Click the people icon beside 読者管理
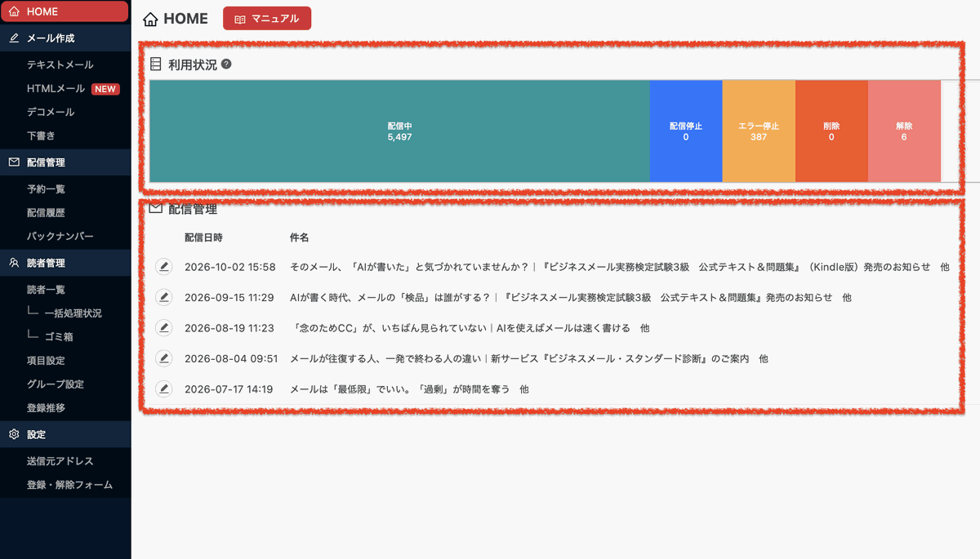This screenshot has height=559, width=980. point(14,263)
